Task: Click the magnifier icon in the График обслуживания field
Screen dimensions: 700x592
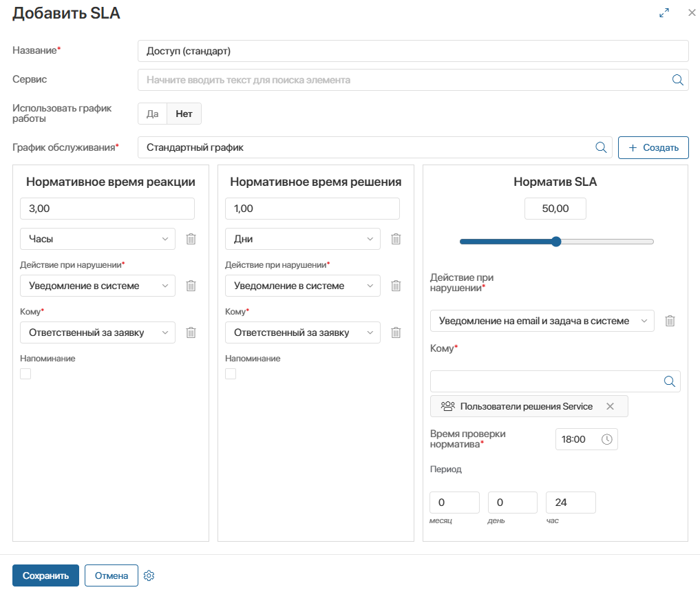Action: pyautogui.click(x=600, y=147)
